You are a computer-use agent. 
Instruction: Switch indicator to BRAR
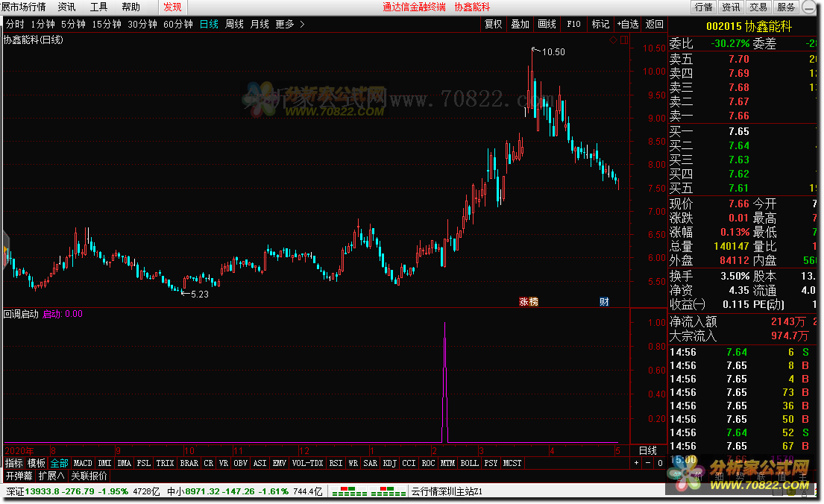189,463
